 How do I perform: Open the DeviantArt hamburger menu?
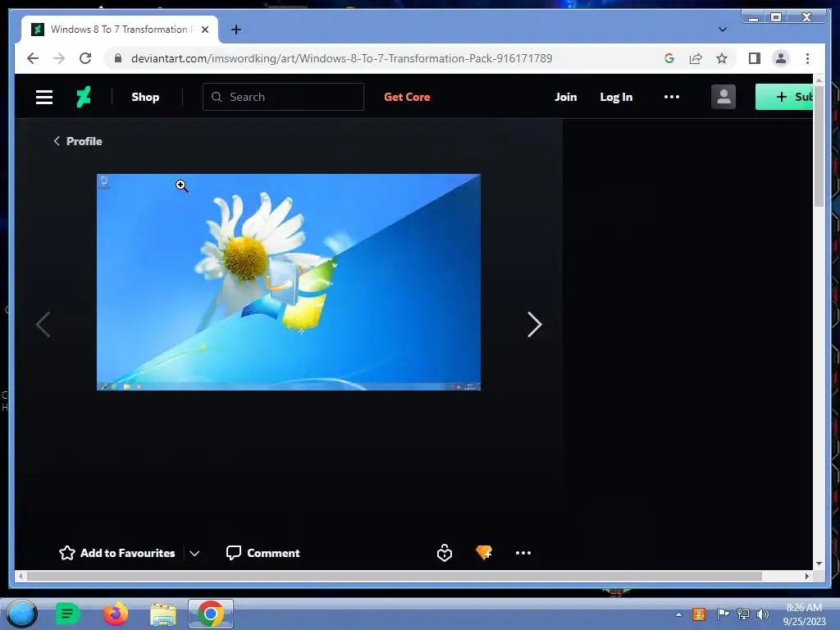click(44, 97)
